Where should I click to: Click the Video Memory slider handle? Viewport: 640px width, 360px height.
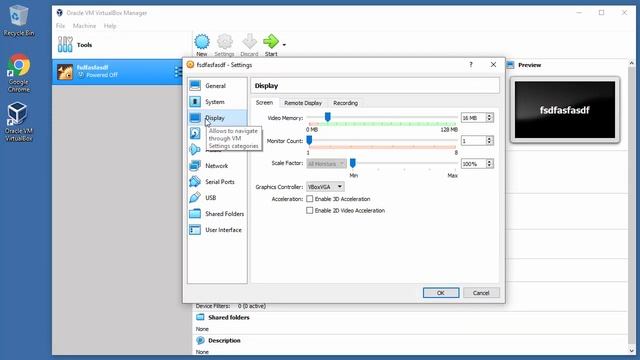pyautogui.click(x=327, y=117)
